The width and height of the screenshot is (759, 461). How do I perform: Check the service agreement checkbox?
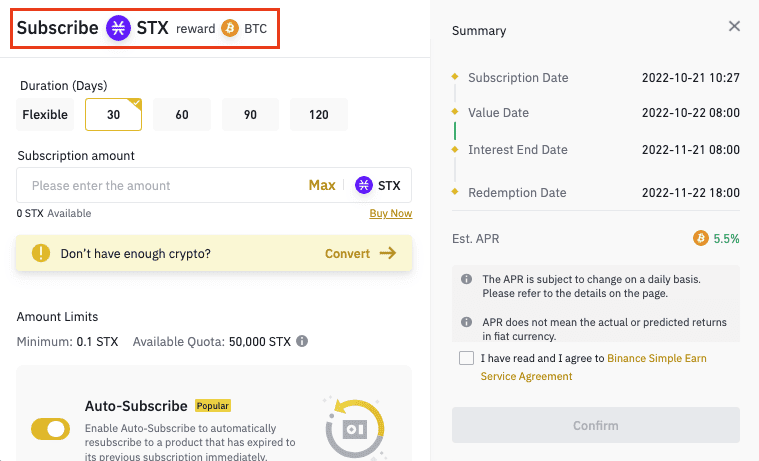466,358
